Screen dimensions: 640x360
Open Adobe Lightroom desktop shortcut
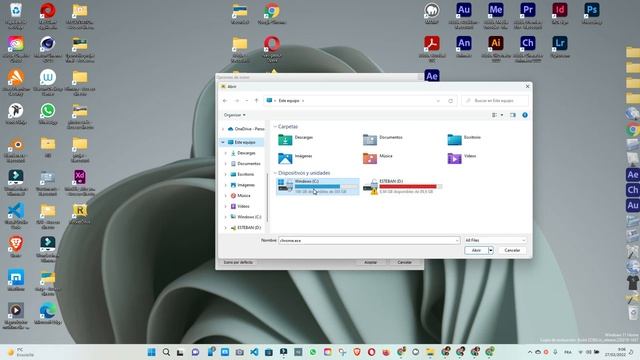pos(560,47)
